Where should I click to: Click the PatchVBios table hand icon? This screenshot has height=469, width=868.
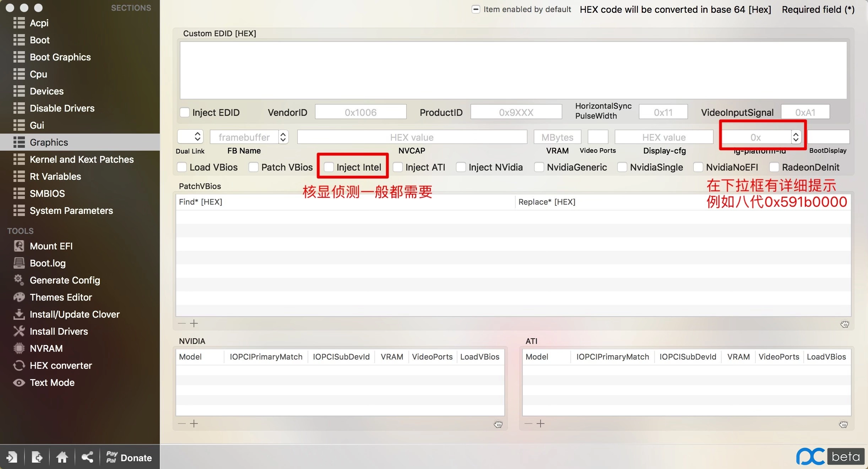[845, 324]
